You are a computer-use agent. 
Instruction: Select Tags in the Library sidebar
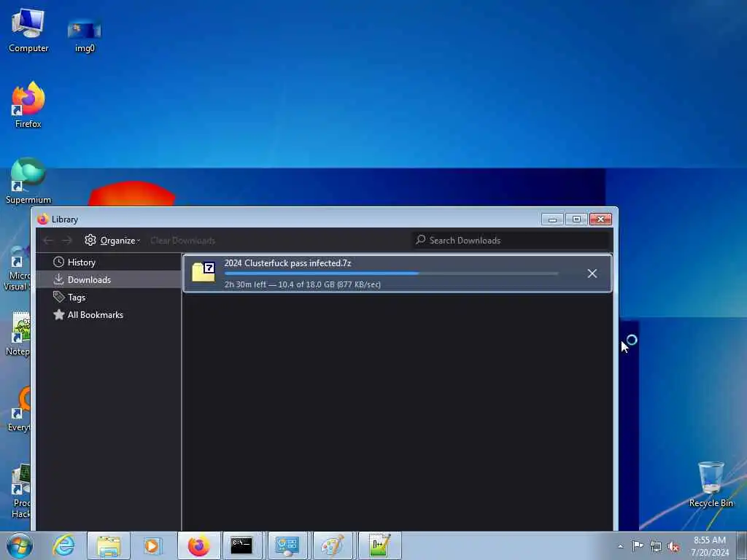109,297
